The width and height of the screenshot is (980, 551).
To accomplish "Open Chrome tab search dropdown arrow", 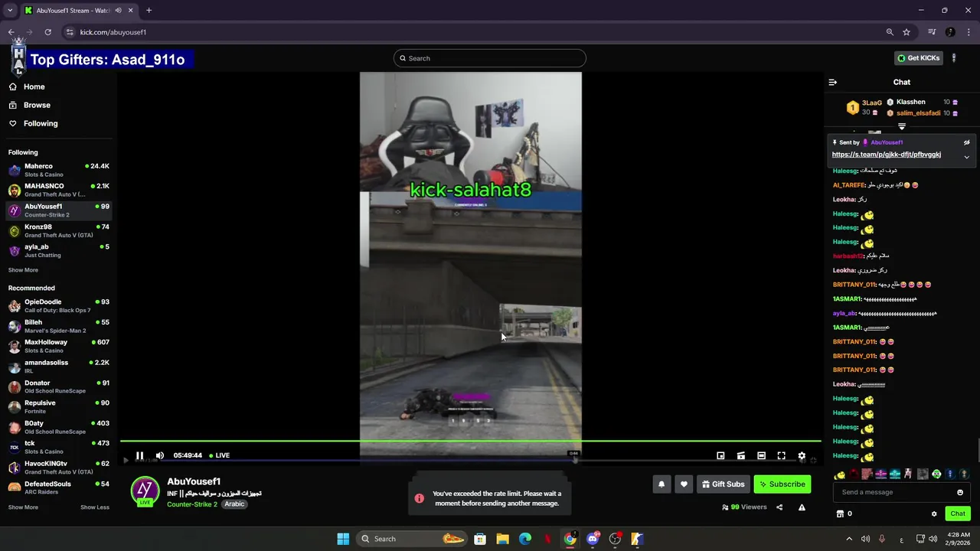I will pyautogui.click(x=10, y=11).
